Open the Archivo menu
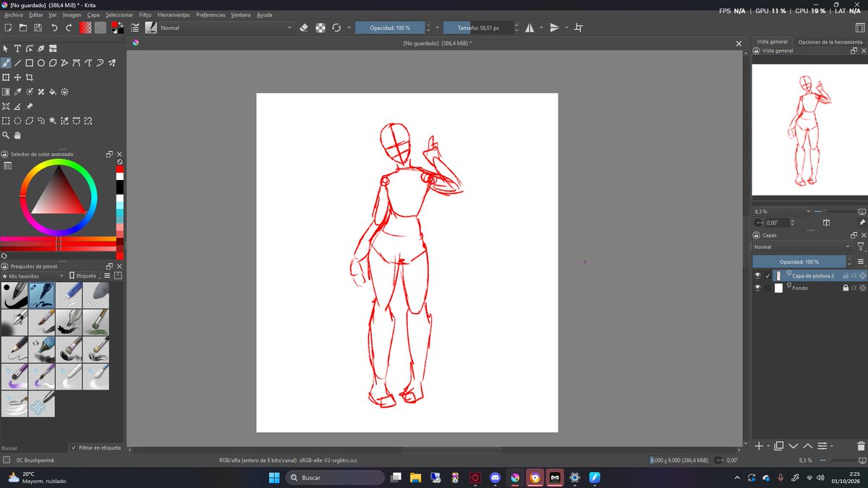Viewport: 868px width, 488px height. 14,14
